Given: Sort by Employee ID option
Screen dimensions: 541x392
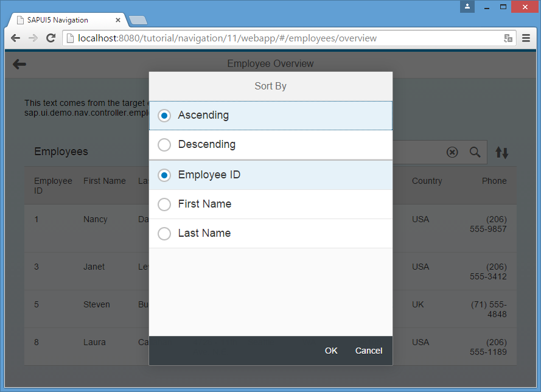Looking at the screenshot, I should [164, 175].
